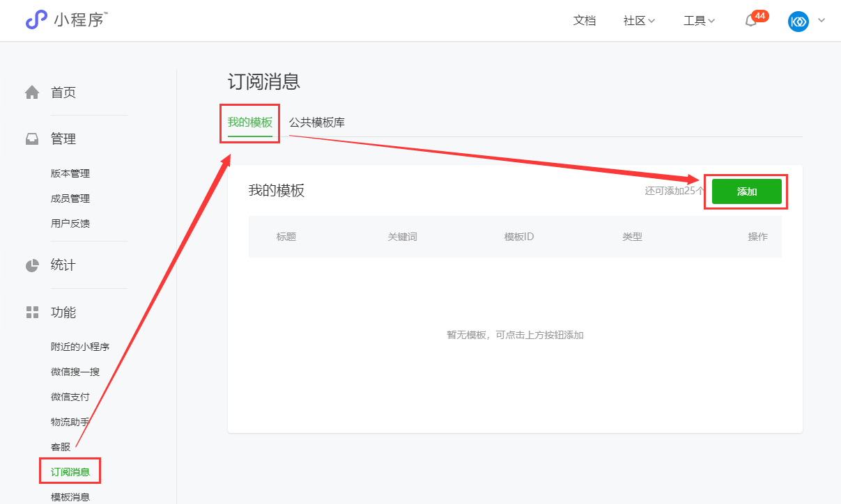841x504 pixels.
Task: Select 用户反馈 in the sidebar
Action: tap(70, 223)
